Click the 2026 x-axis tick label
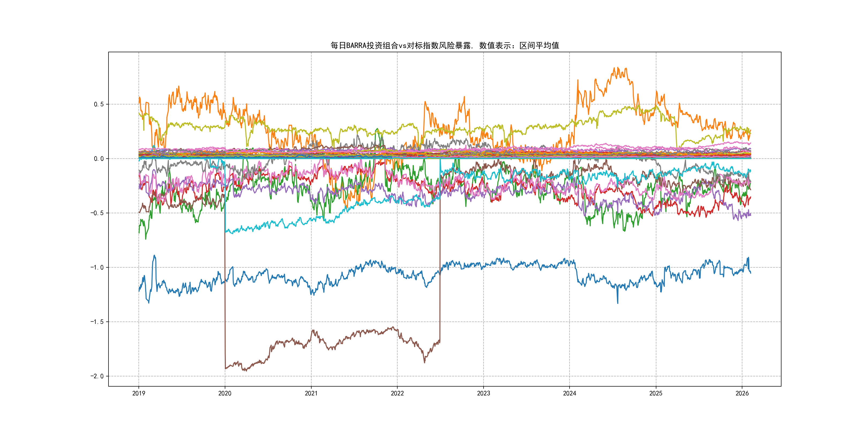Viewport: 868px width, 434px height. pyautogui.click(x=742, y=393)
